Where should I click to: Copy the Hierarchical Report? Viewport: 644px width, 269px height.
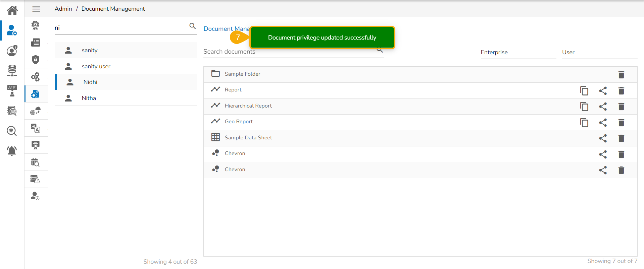(584, 107)
